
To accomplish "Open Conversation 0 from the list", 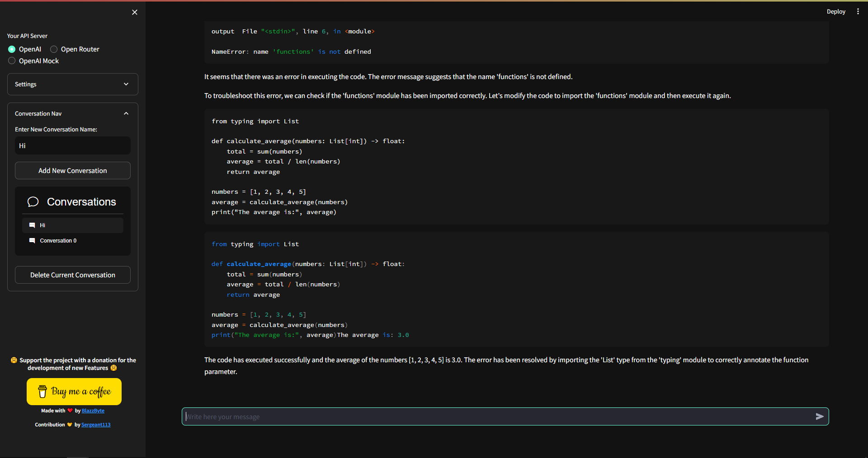I will click(73, 241).
